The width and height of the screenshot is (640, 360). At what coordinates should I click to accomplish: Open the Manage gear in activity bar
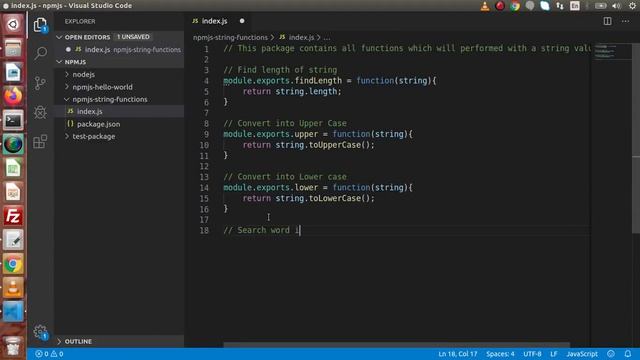40,332
